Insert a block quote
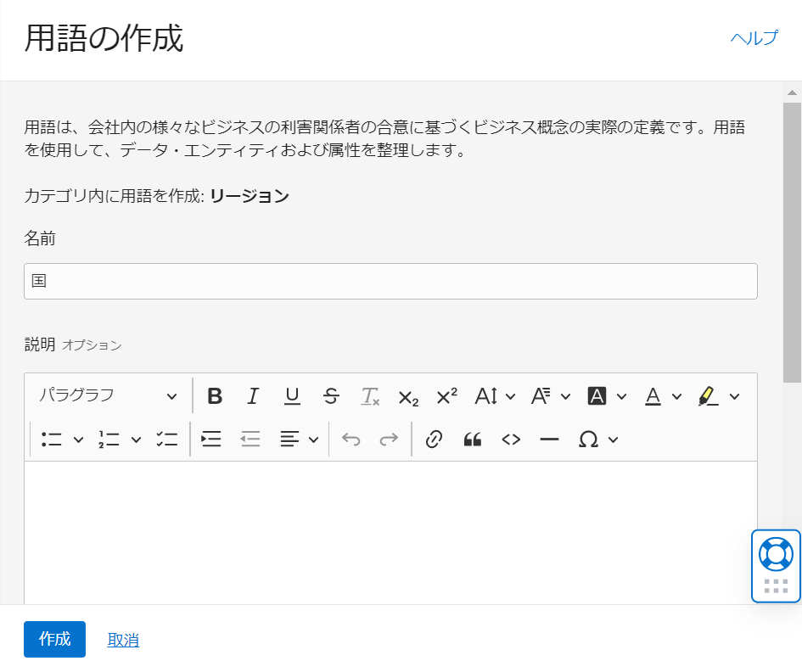This screenshot has height=672, width=802. (473, 440)
